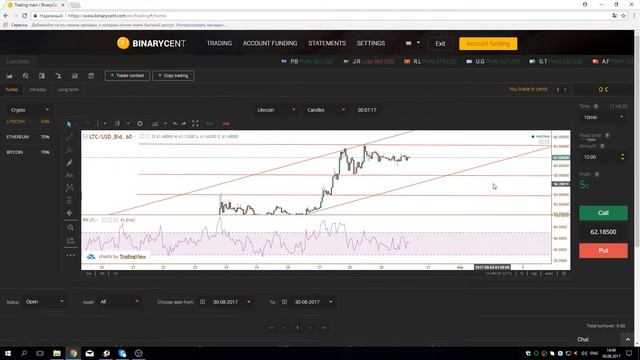Viewport: 640px width, 360px height.
Task: Click the Copy trading button
Action: [173, 76]
